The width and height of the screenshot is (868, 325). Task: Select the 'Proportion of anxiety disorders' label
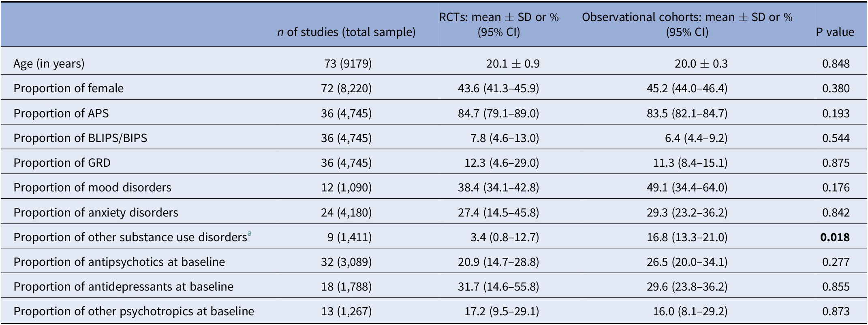tap(96, 212)
